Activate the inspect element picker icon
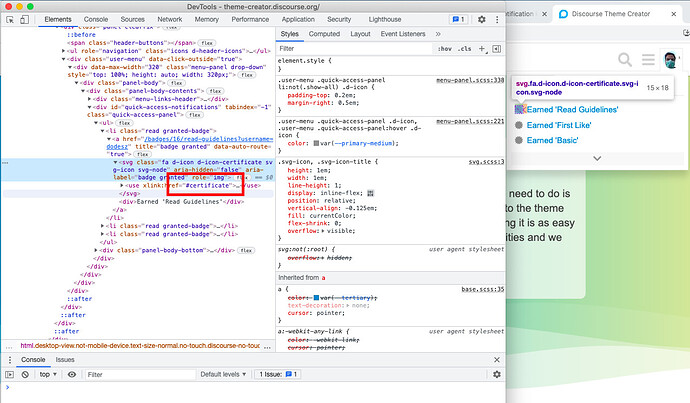 click(x=10, y=19)
